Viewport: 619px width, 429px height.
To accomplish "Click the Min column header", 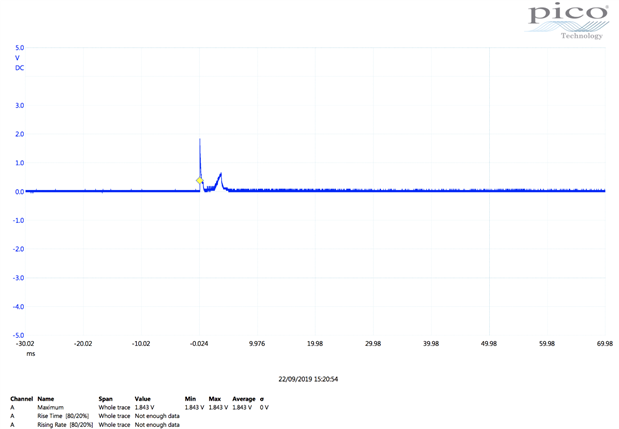I will click(x=190, y=399).
